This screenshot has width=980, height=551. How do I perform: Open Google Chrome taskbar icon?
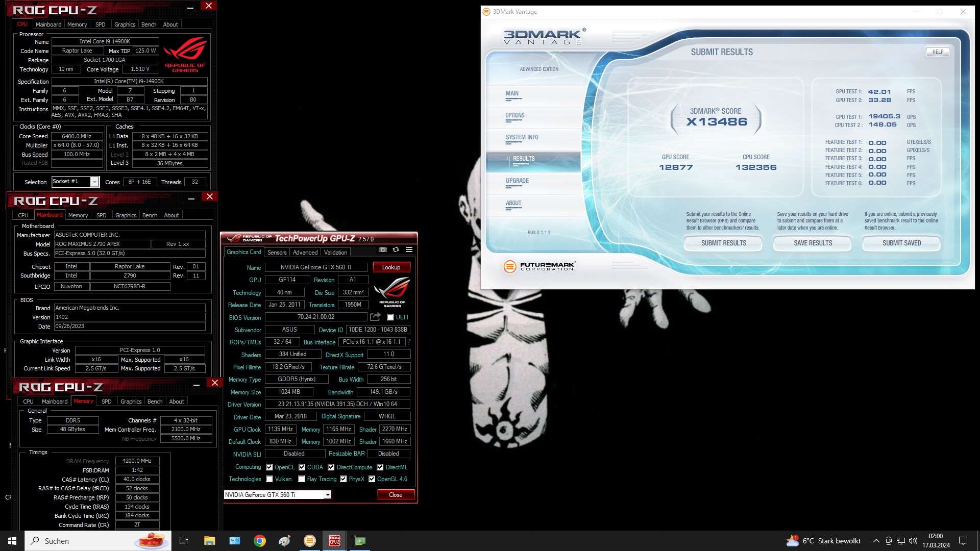(x=260, y=541)
